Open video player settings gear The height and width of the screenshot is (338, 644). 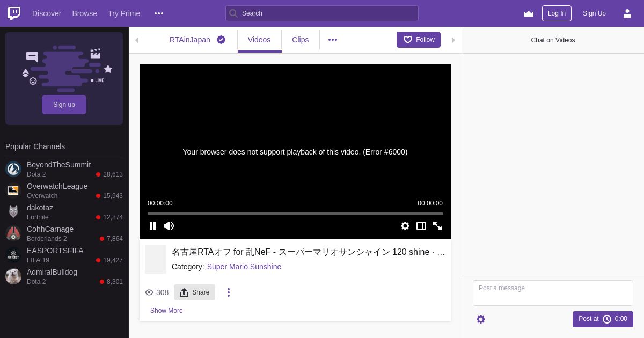pyautogui.click(x=405, y=226)
